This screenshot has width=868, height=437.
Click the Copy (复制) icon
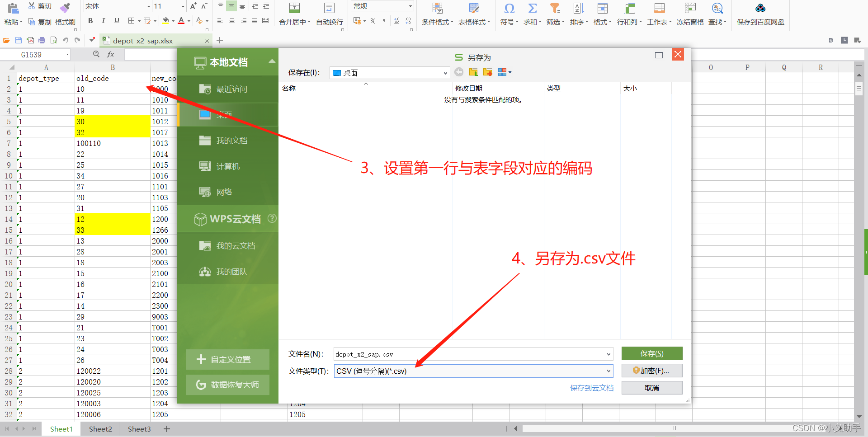point(32,22)
